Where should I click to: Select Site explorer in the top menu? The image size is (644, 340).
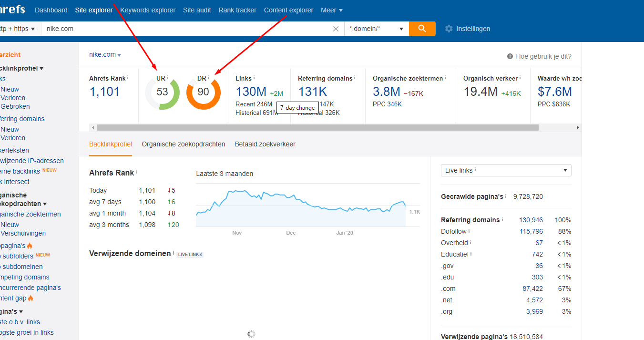[x=94, y=10]
